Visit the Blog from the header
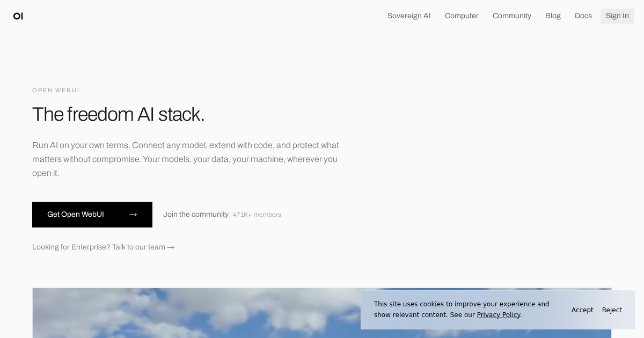 pos(553,16)
